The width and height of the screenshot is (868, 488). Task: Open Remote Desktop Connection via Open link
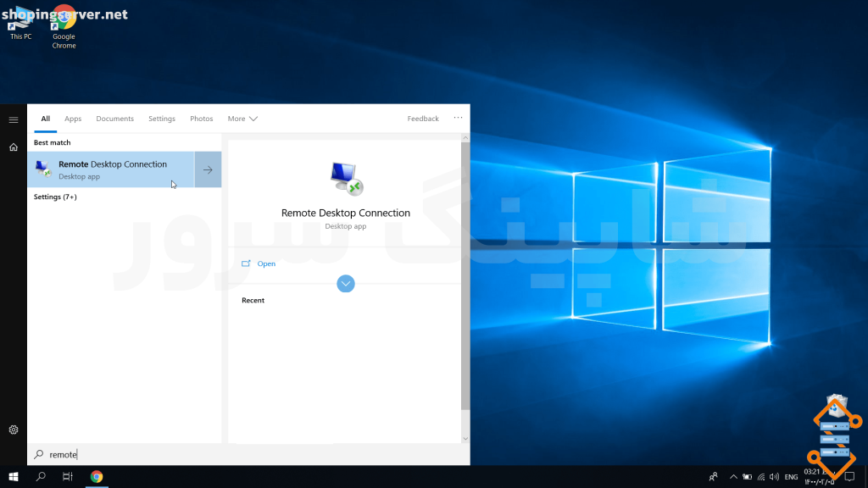pyautogui.click(x=266, y=263)
